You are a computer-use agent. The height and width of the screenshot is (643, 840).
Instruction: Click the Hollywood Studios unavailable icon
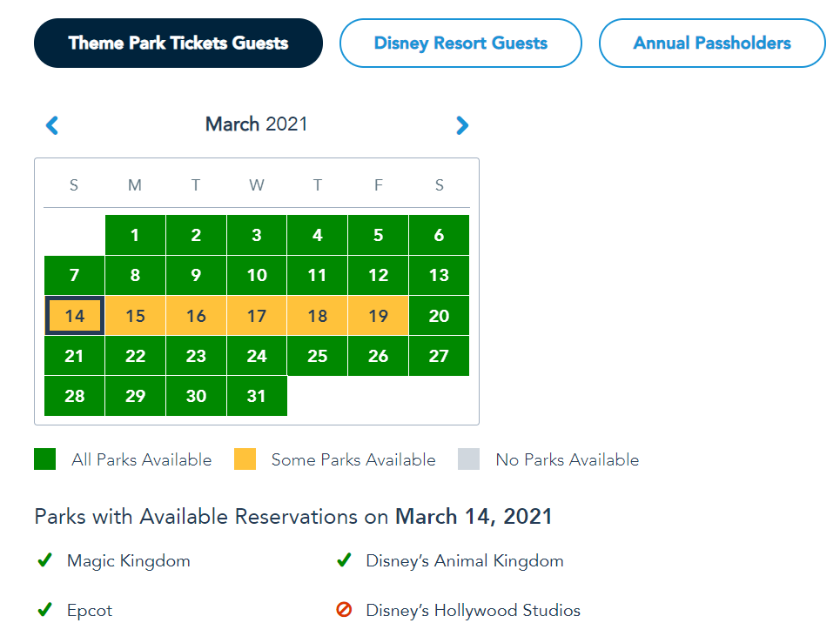(x=344, y=610)
